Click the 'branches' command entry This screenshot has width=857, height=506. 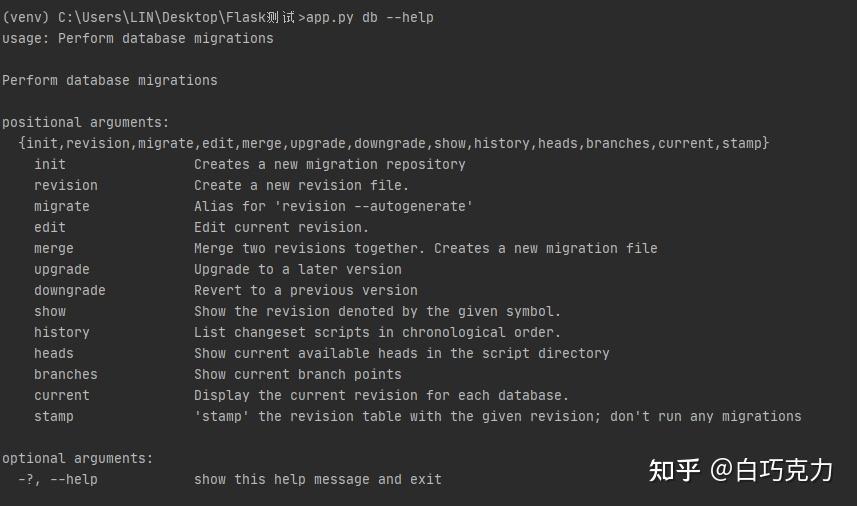[x=66, y=374]
